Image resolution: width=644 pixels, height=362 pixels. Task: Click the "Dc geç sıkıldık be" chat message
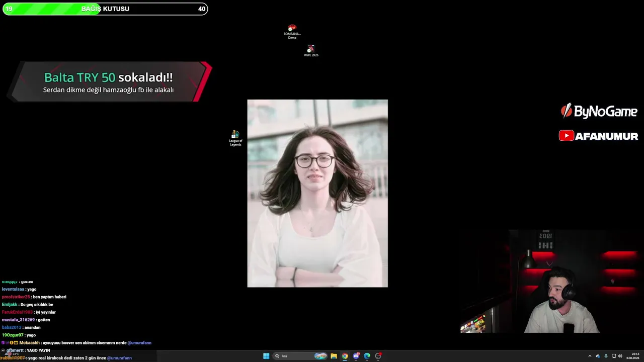37,305
